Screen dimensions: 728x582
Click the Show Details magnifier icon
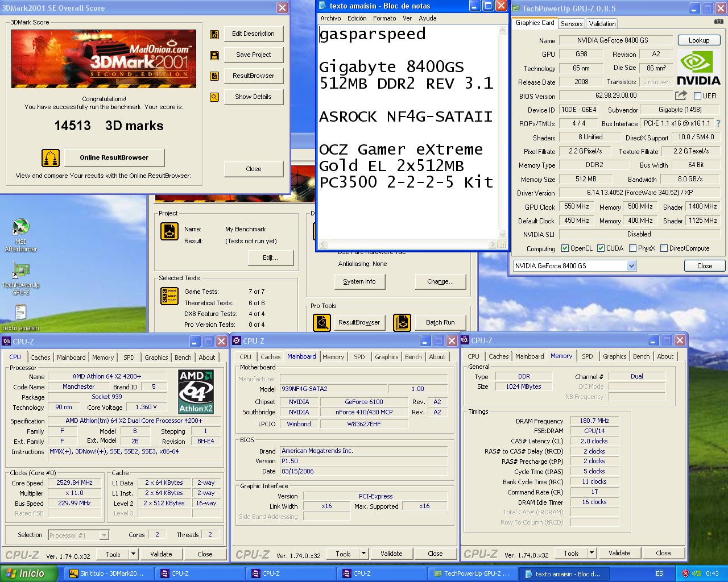click(x=214, y=97)
